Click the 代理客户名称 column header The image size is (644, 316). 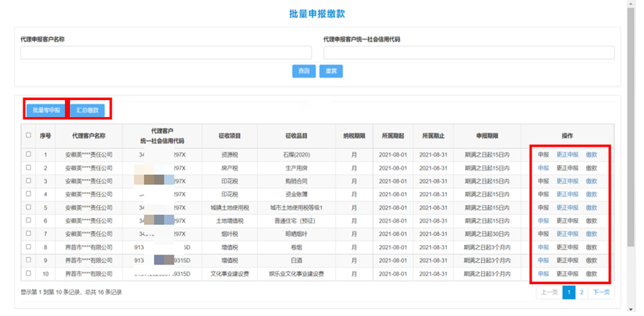click(89, 135)
